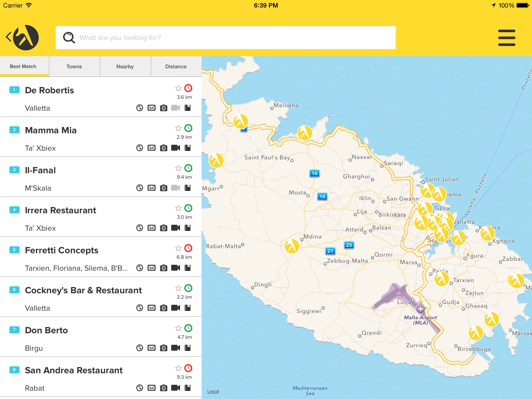Favorite Mamma Mia with the star

[x=178, y=128]
